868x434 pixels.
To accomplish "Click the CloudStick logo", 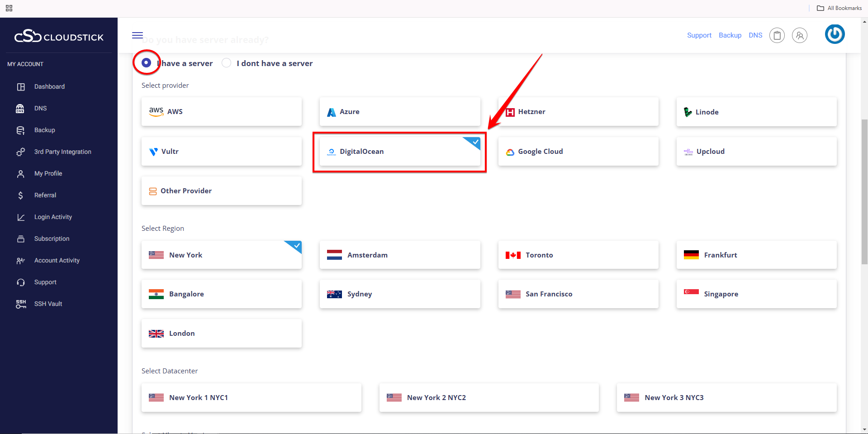I will click(x=59, y=36).
